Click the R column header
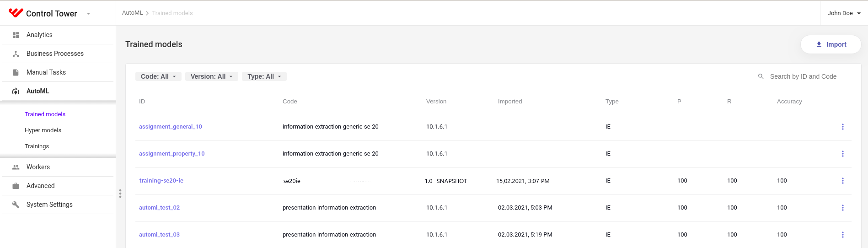 729,101
